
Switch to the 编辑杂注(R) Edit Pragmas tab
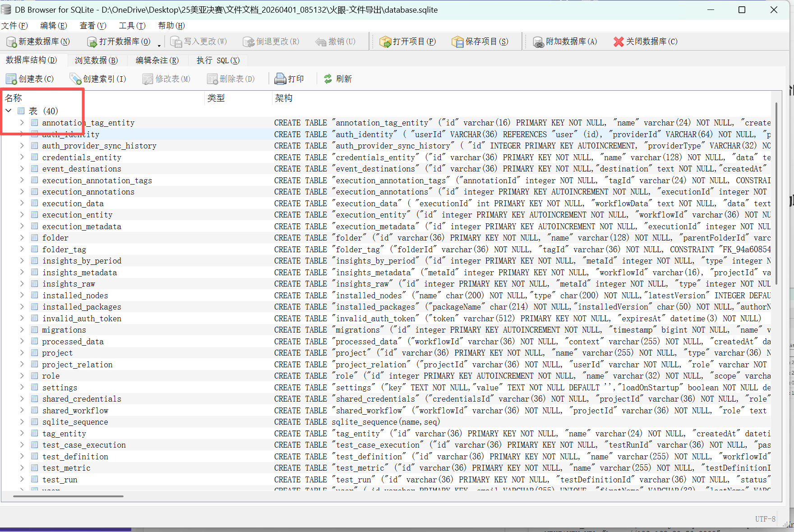click(157, 60)
